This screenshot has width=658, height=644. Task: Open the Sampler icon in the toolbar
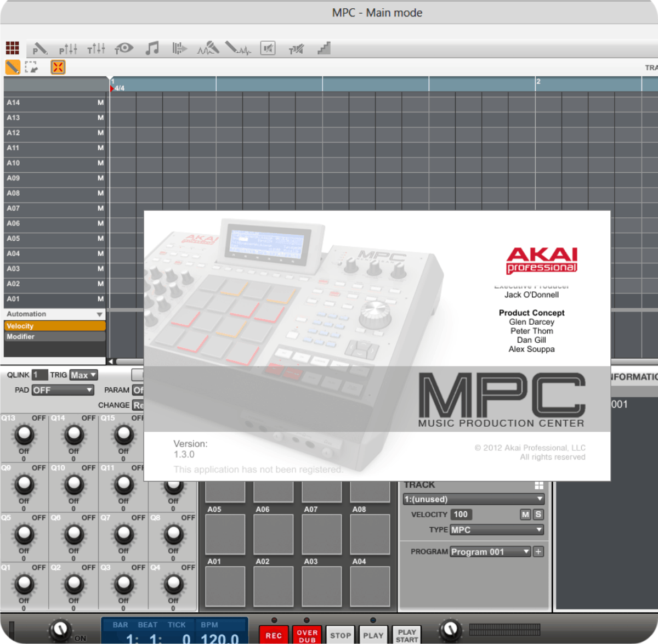[x=209, y=48]
